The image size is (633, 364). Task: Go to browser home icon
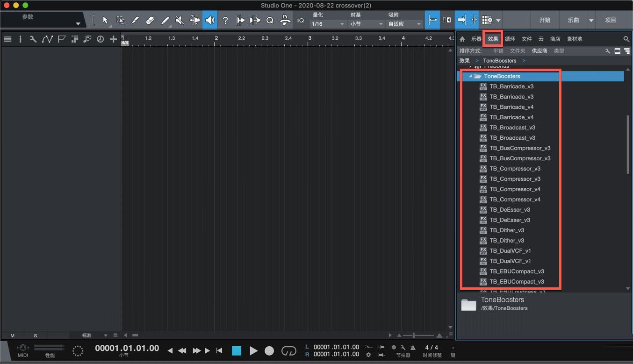462,39
